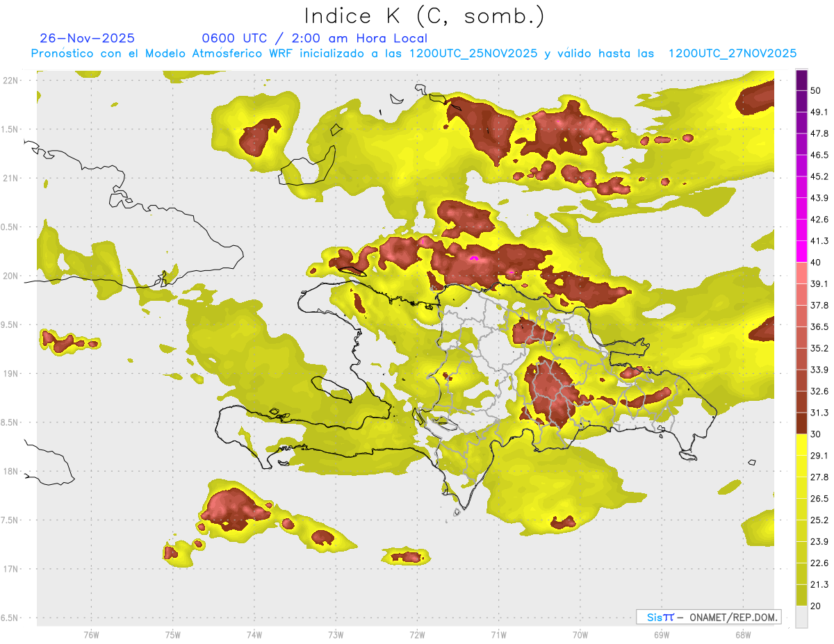834x644 pixels.
Task: Click latitude label '19N'
Action: tap(10, 373)
